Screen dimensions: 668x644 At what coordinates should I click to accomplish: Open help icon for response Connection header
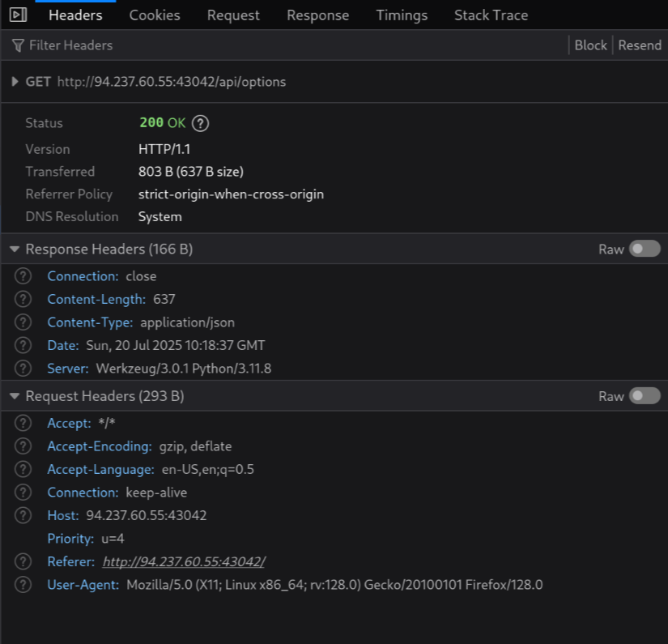(x=23, y=276)
